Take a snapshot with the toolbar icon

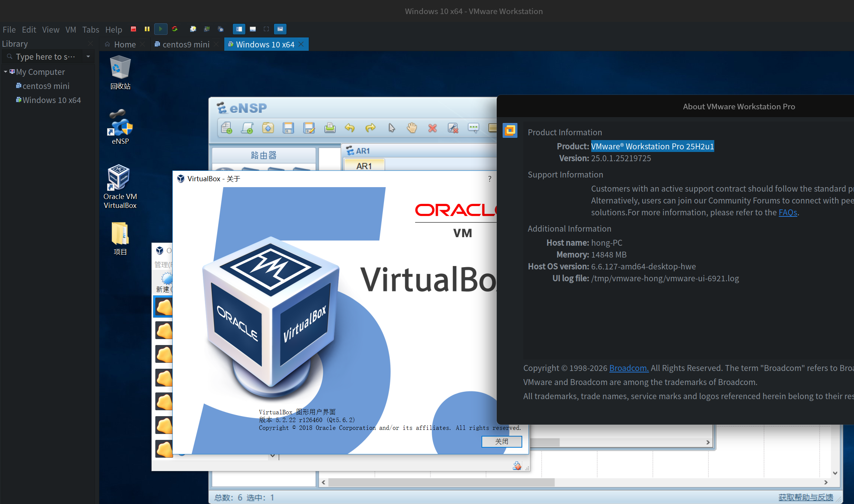coord(193,29)
